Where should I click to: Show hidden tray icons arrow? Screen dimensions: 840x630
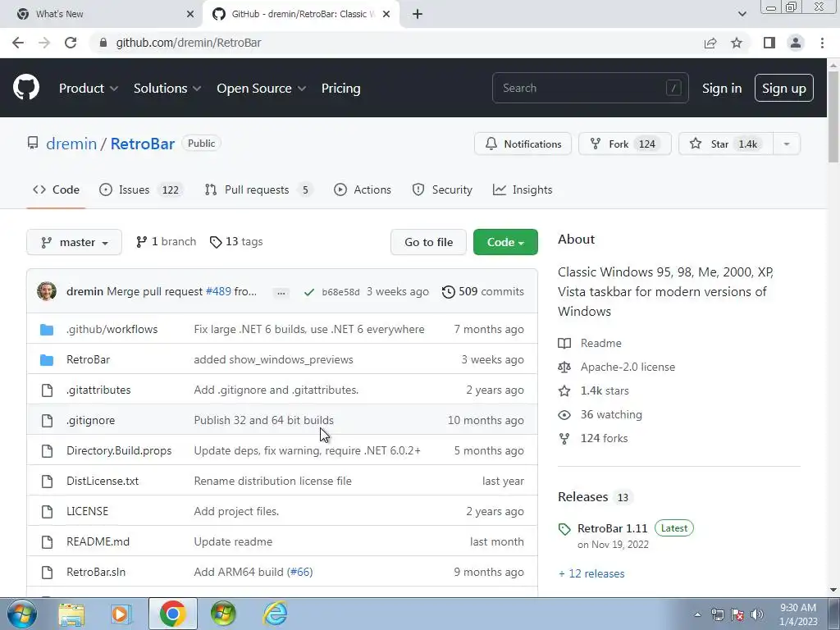click(697, 614)
